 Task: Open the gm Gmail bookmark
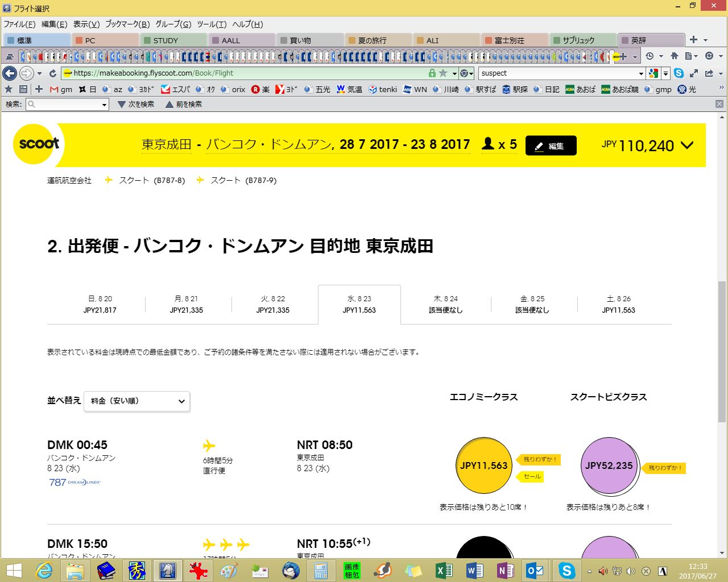(61, 89)
